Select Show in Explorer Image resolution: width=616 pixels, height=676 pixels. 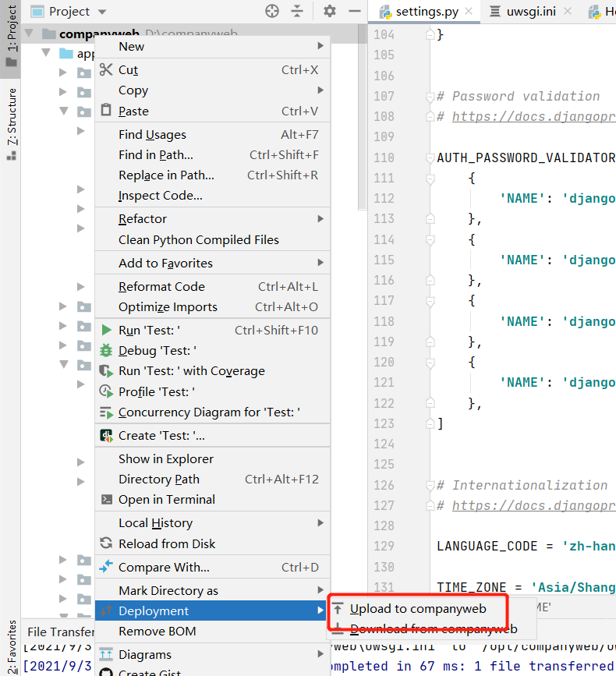pos(213,459)
